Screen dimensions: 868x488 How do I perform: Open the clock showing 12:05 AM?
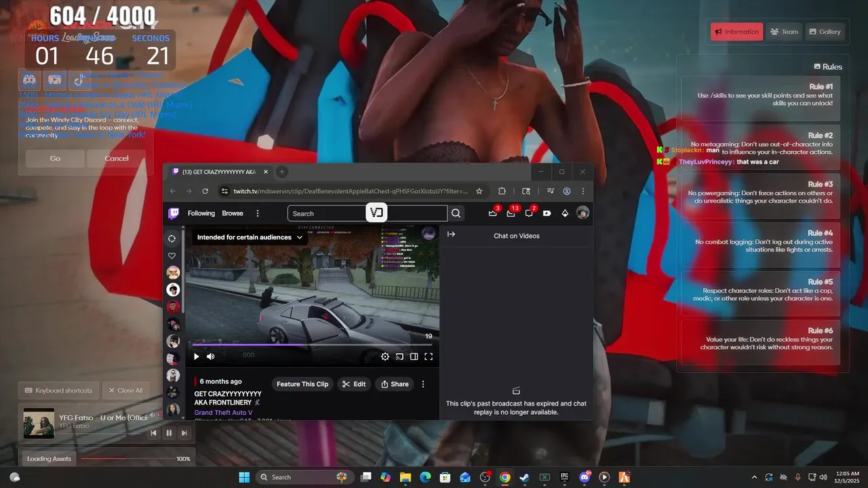pos(847,477)
